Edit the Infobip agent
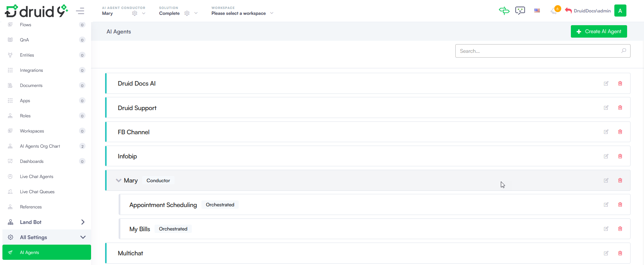Screen dimensions: 644x265 606,156
